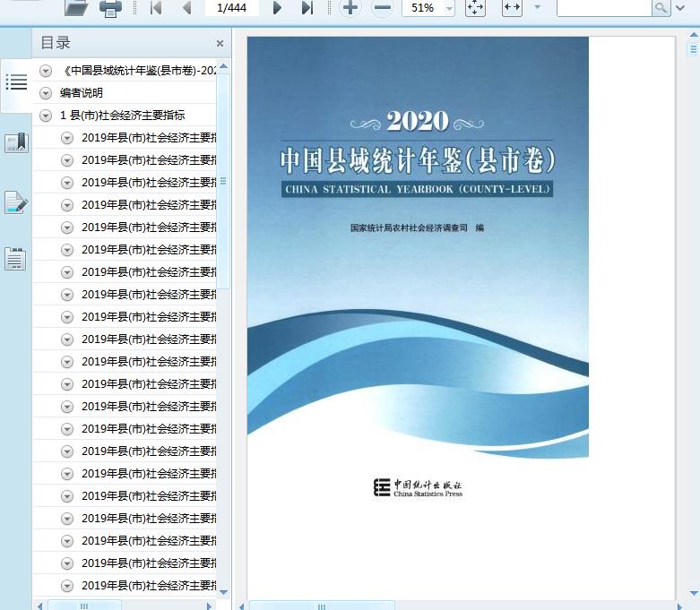Expand search options chevron
This screenshot has width=700, height=610.
(x=680, y=7)
